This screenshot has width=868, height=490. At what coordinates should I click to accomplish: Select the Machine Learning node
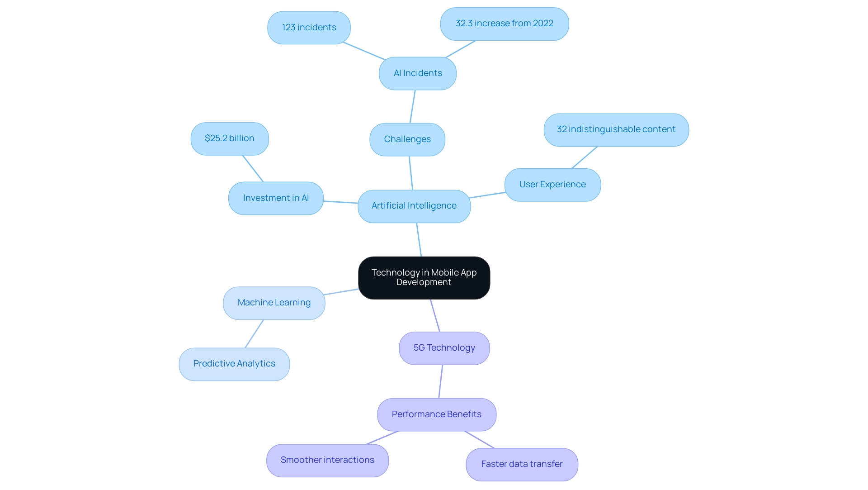274,302
